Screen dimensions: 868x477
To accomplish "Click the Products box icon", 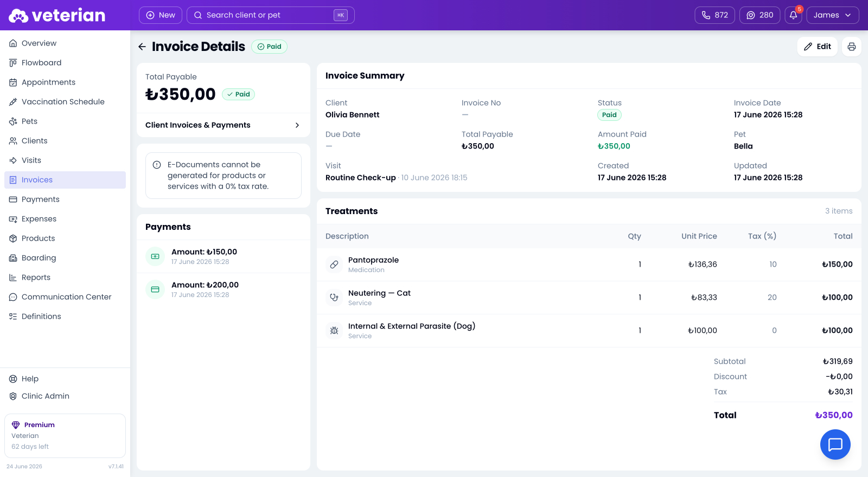I will click(13, 238).
